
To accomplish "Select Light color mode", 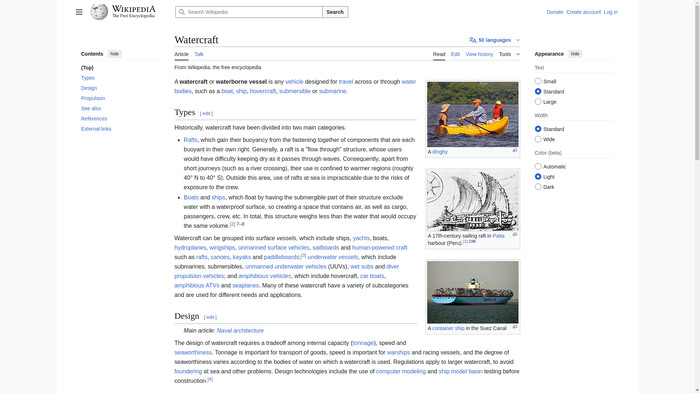I will (x=538, y=177).
